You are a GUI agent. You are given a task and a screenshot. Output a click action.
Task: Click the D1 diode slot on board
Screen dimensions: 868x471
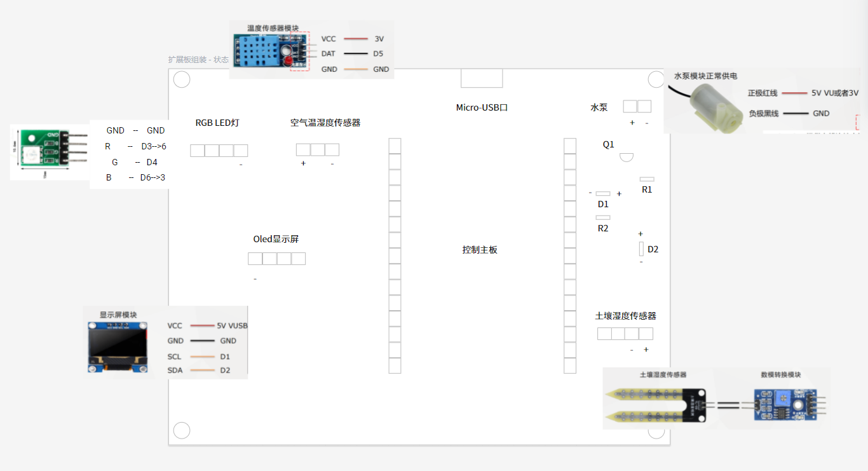(603, 193)
